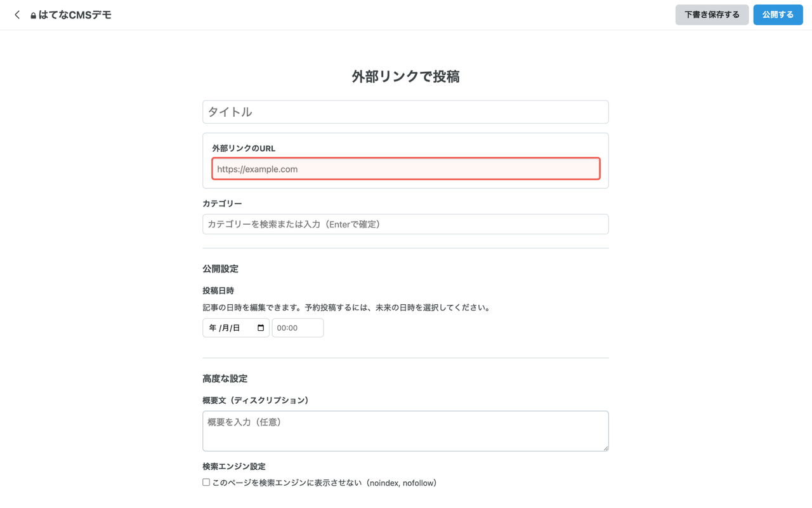812x508 pixels.
Task: Open the calendar using the date picker icon
Action: click(x=260, y=328)
